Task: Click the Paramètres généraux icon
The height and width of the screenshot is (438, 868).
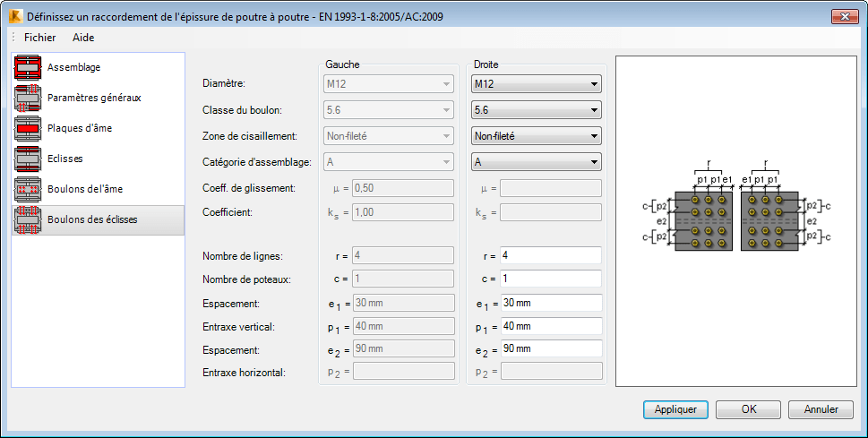Action: tap(29, 98)
